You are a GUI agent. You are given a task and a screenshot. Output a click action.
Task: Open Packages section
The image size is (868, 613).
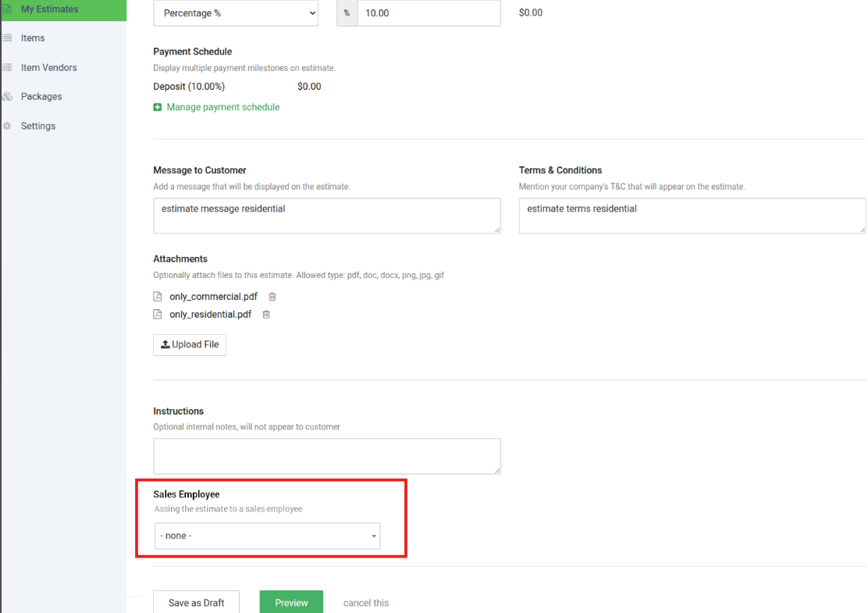(x=41, y=96)
